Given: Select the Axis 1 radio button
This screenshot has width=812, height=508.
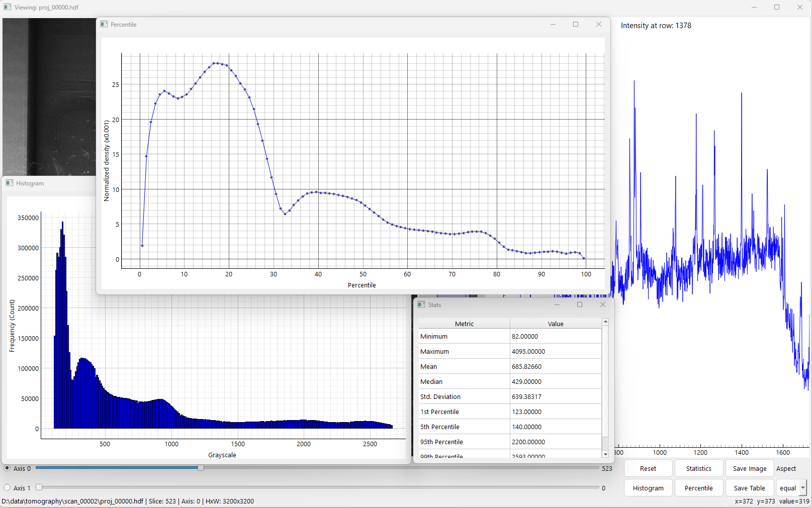Looking at the screenshot, I should click(x=7, y=487).
